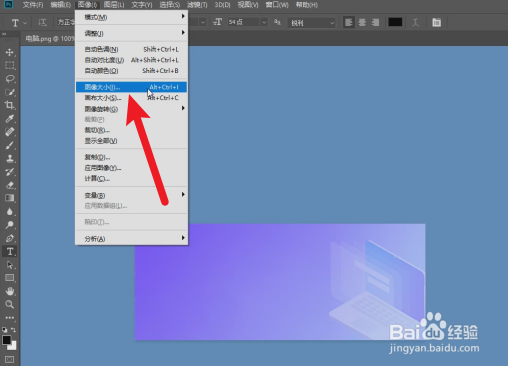The width and height of the screenshot is (508, 366).
Task: Choose 应用图像(Y) menu item
Action: [131, 168]
